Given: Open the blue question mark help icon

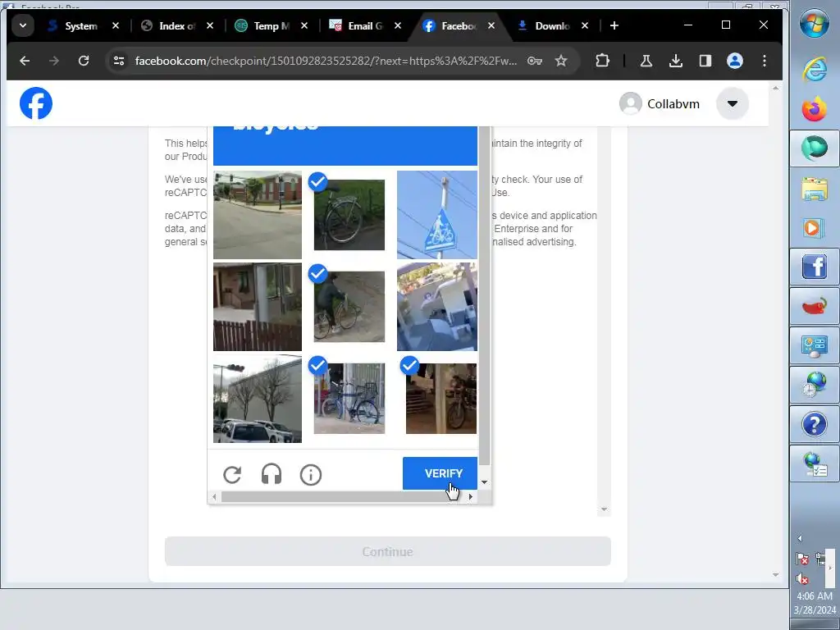Looking at the screenshot, I should click(815, 425).
